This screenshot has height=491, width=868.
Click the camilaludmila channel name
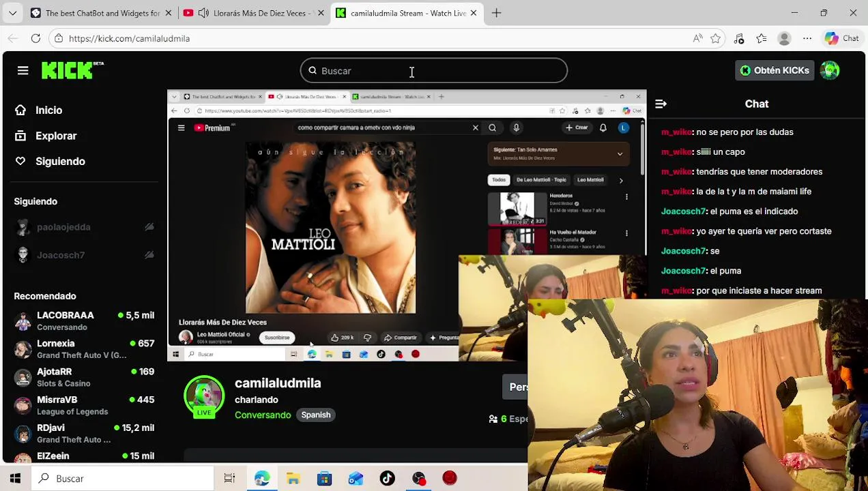pos(278,383)
